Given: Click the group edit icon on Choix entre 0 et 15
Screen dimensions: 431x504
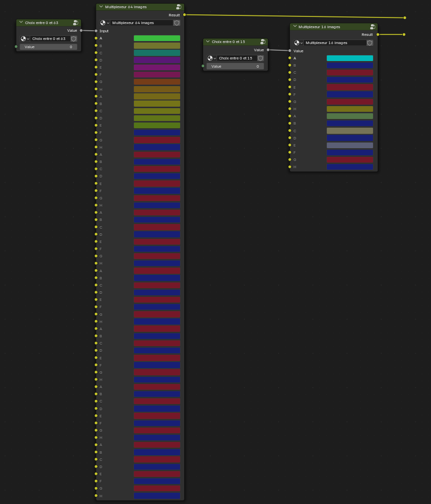Looking at the screenshot, I should pos(263,42).
